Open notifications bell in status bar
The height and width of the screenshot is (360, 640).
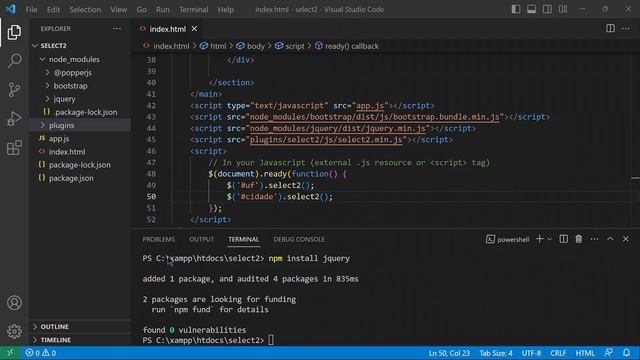(x=627, y=353)
